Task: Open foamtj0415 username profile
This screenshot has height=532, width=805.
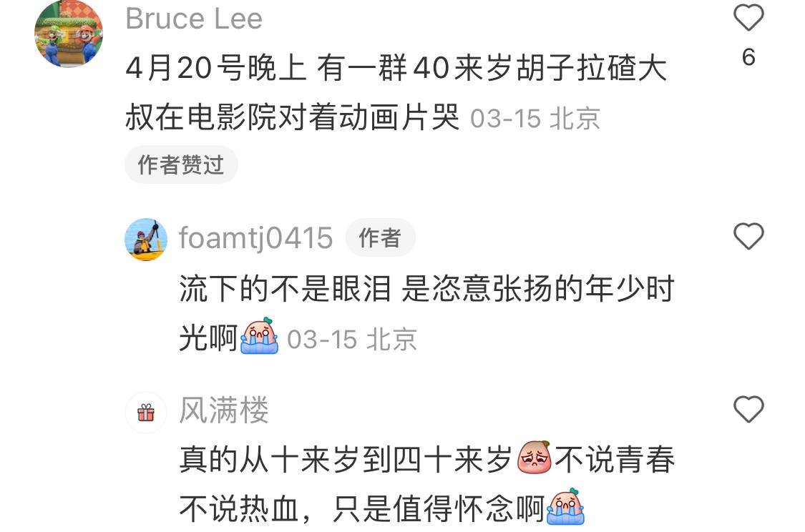Action: pyautogui.click(x=255, y=238)
